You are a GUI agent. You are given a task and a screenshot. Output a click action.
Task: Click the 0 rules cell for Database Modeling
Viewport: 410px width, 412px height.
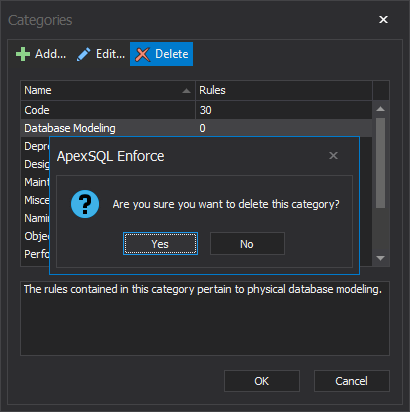[x=284, y=128]
